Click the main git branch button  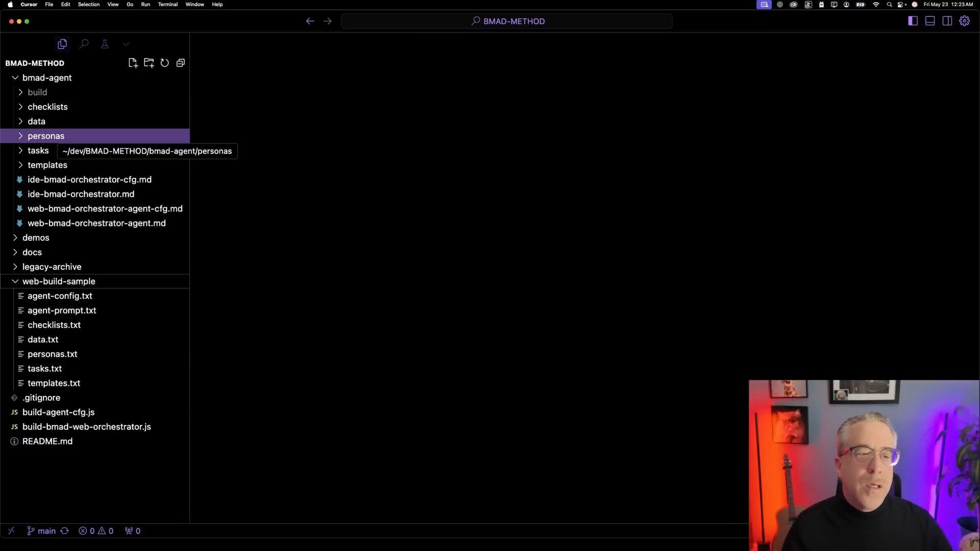coord(41,531)
